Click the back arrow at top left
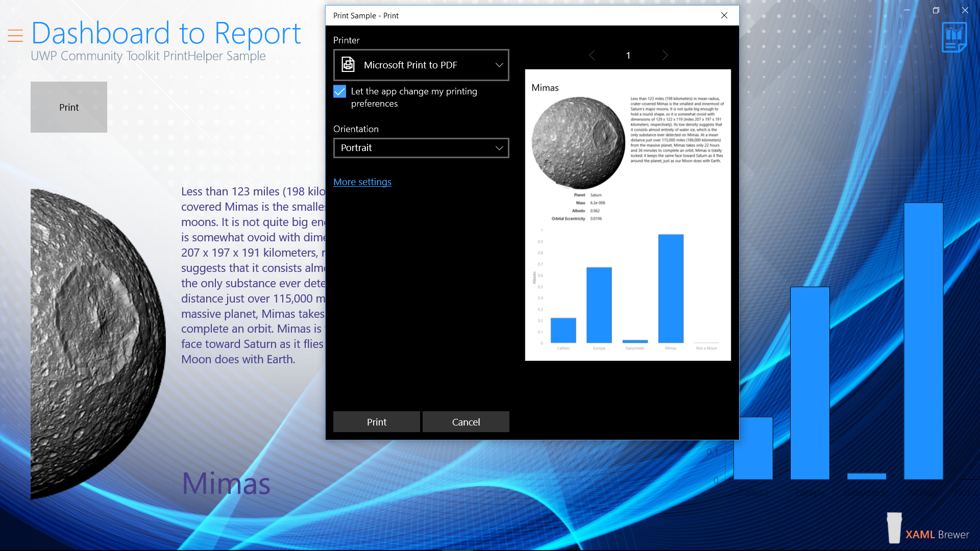Image resolution: width=980 pixels, height=551 pixels. [15, 10]
